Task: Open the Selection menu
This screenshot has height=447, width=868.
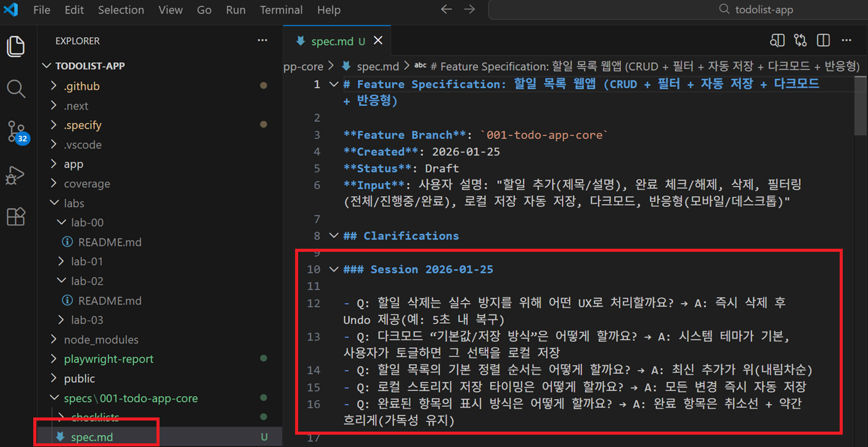Action: pos(120,10)
